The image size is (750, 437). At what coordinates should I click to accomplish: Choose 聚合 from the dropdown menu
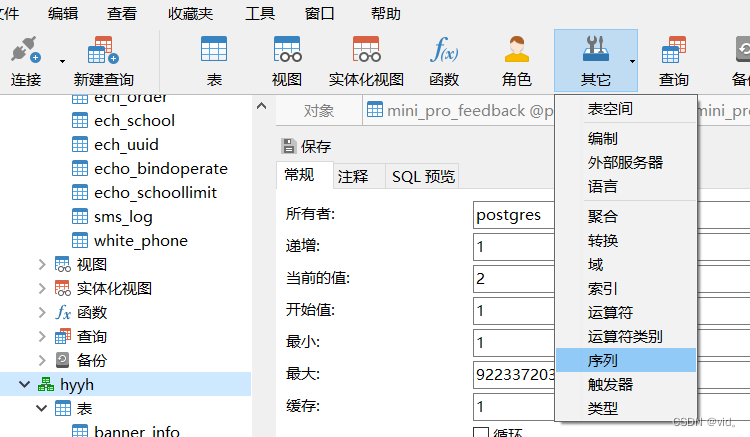pyautogui.click(x=626, y=217)
